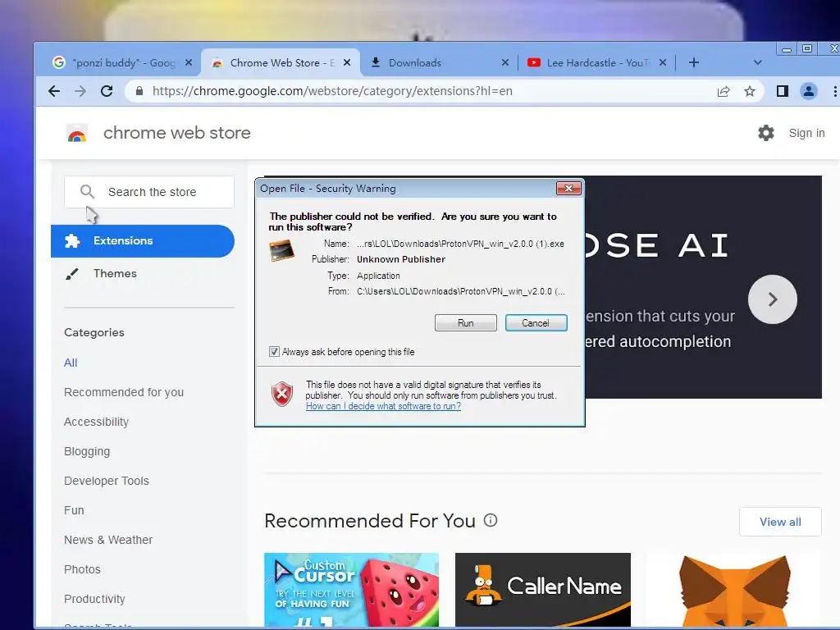840x630 pixels.
Task: Bookmark this page with the star icon
Action: pyautogui.click(x=750, y=91)
